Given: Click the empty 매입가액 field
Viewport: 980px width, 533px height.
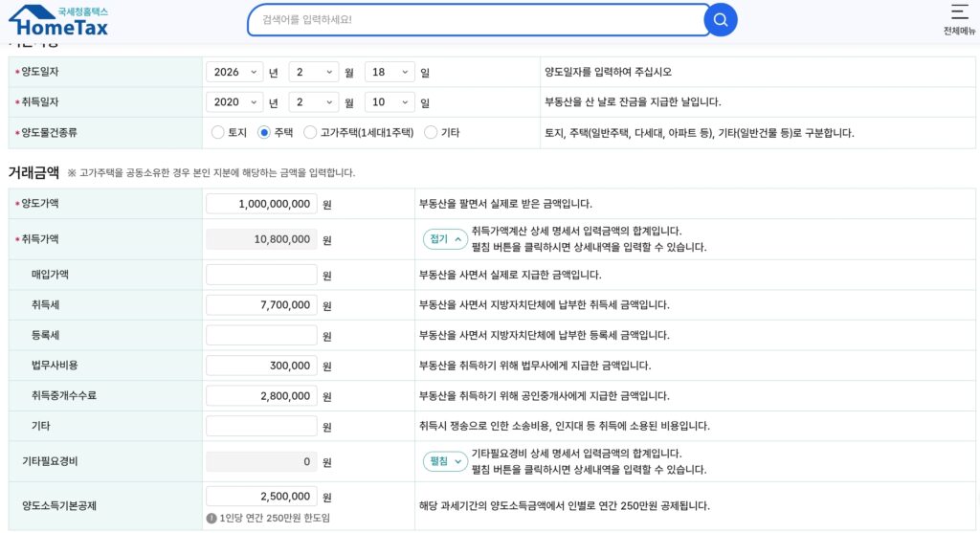Looking at the screenshot, I should click(x=261, y=275).
